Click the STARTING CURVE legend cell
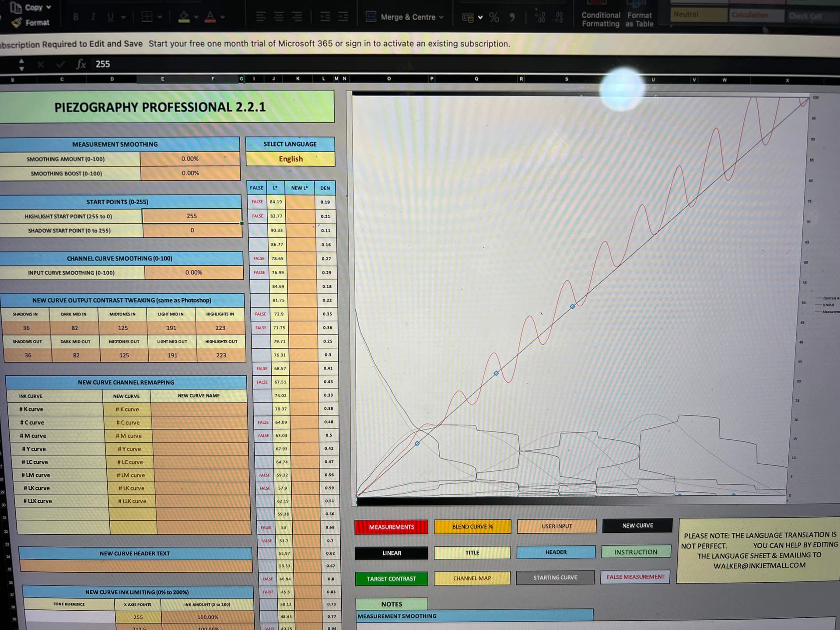This screenshot has width=840, height=630. tap(555, 577)
